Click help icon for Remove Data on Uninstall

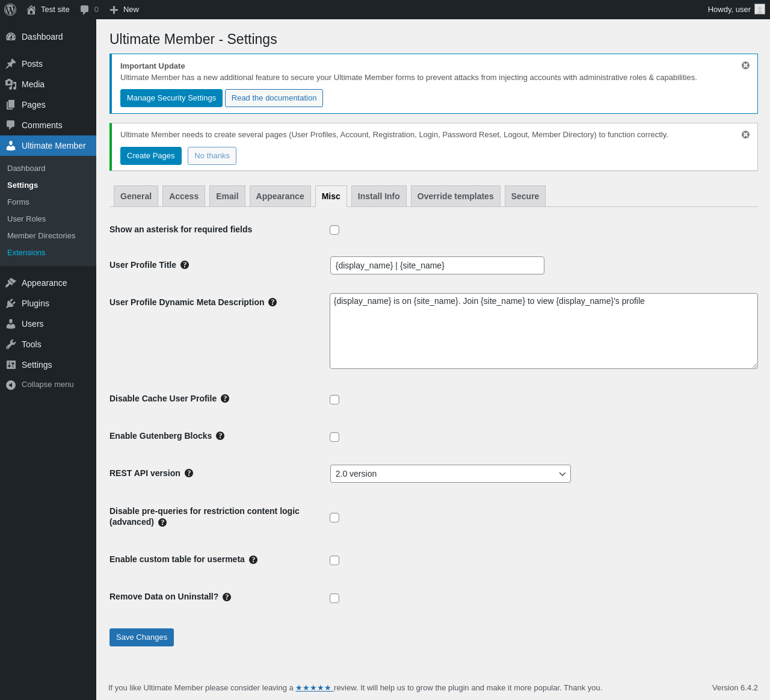point(227,597)
